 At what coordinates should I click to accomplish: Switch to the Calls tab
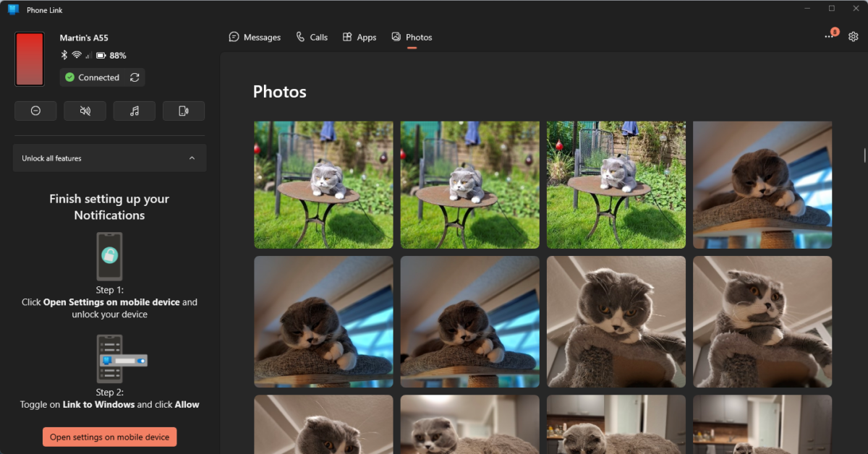pyautogui.click(x=312, y=37)
